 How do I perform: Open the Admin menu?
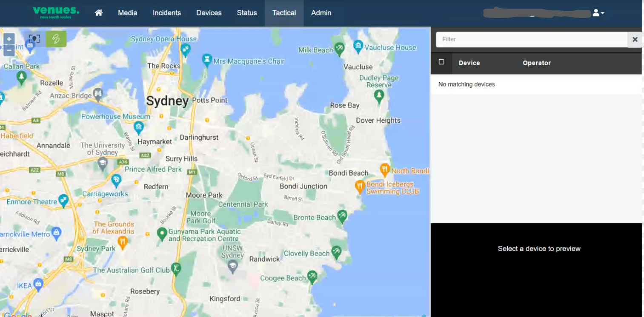click(321, 13)
